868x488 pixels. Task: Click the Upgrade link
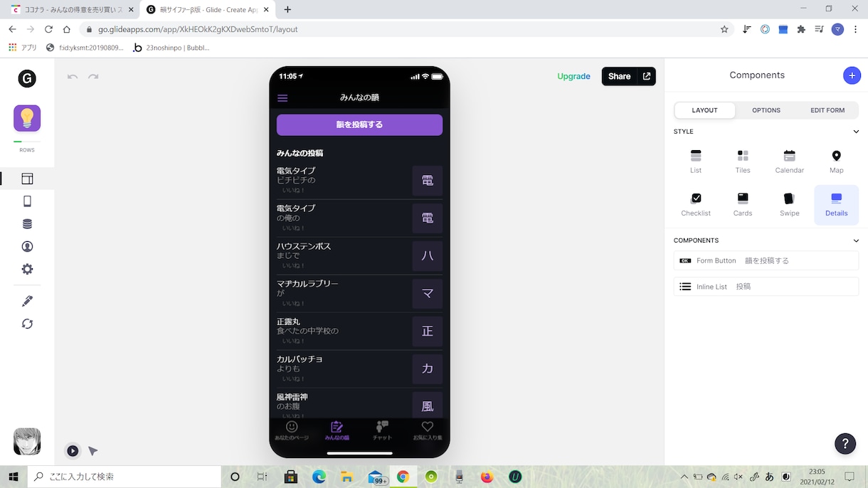point(573,76)
